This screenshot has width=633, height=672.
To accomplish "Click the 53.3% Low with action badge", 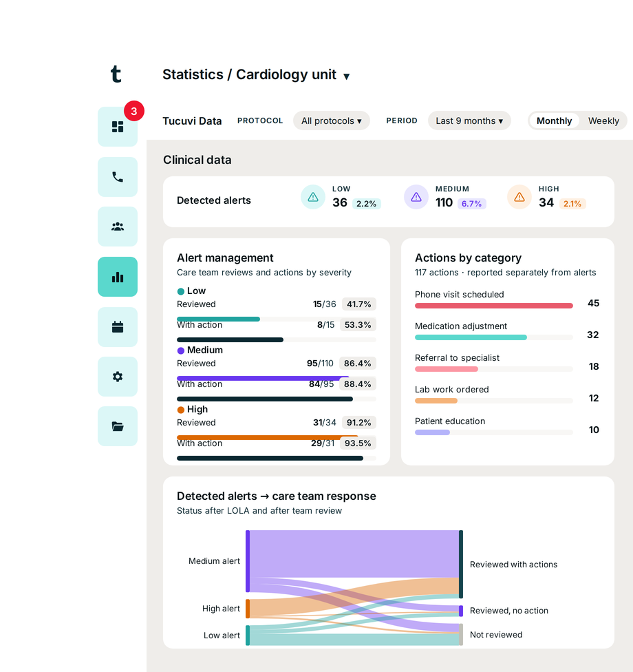I will coord(358,325).
